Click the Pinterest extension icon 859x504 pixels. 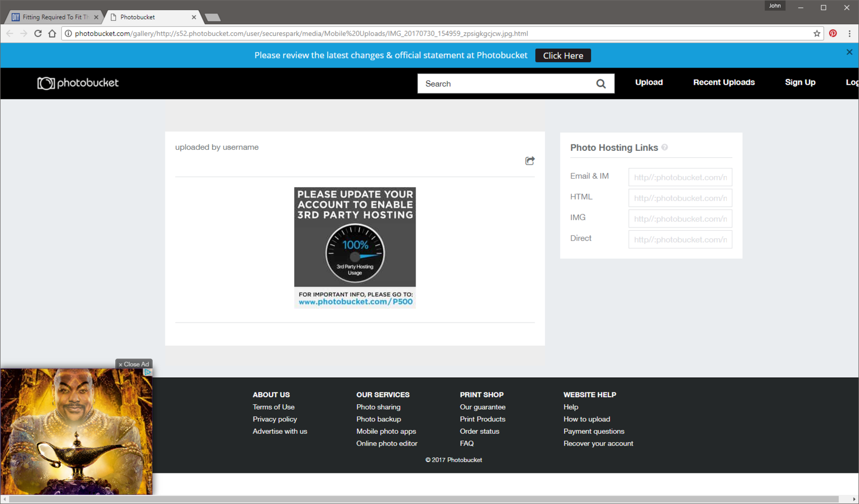pos(833,33)
